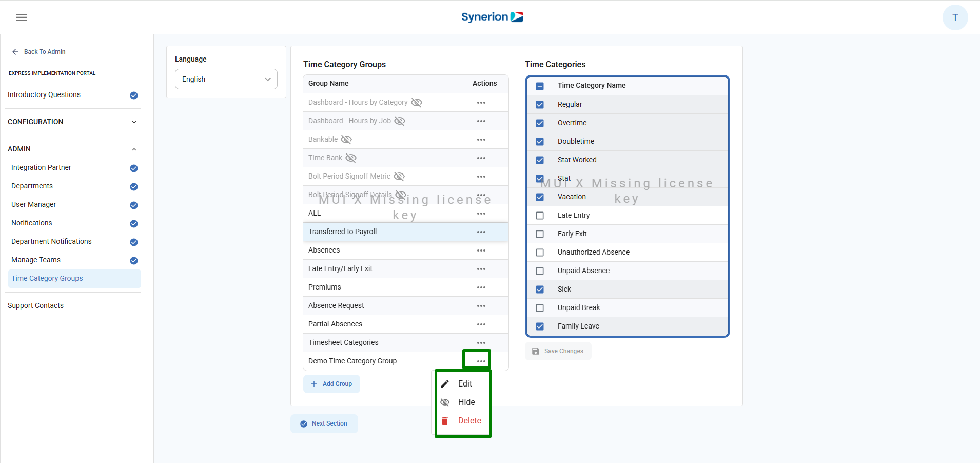
Task: Choose Delete from the context menu
Action: [x=463, y=421]
